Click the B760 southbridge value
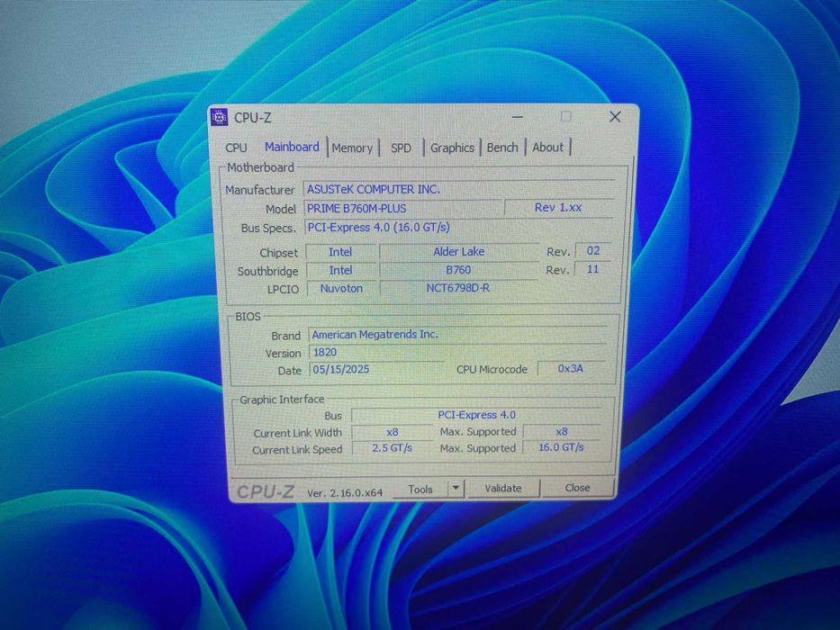Viewport: 840px width, 630px height. (458, 269)
